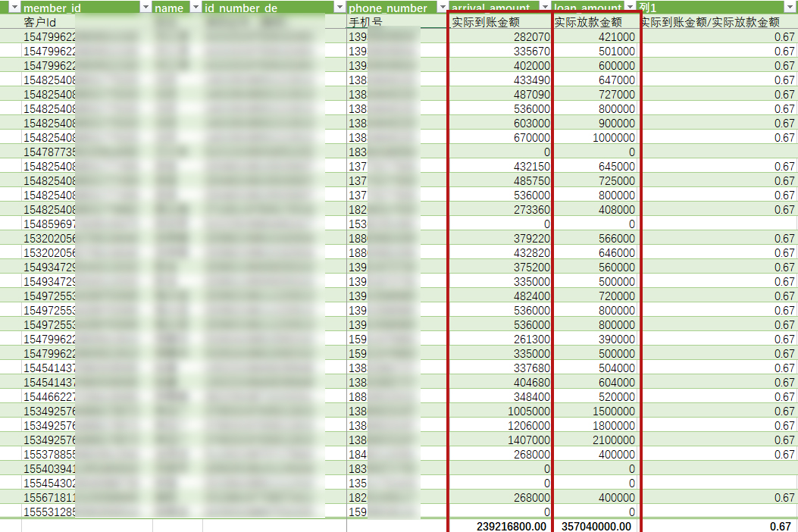Open the name column filter dropdown
This screenshot has height=532, width=798.
[x=196, y=7]
